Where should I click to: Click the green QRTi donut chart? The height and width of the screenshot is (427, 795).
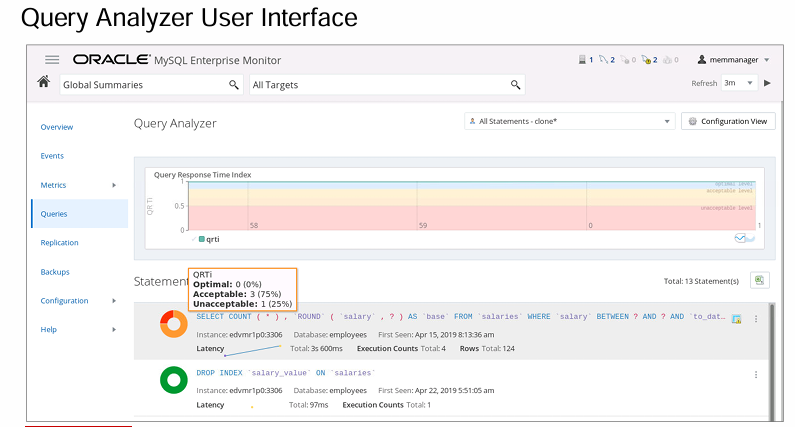(x=174, y=381)
